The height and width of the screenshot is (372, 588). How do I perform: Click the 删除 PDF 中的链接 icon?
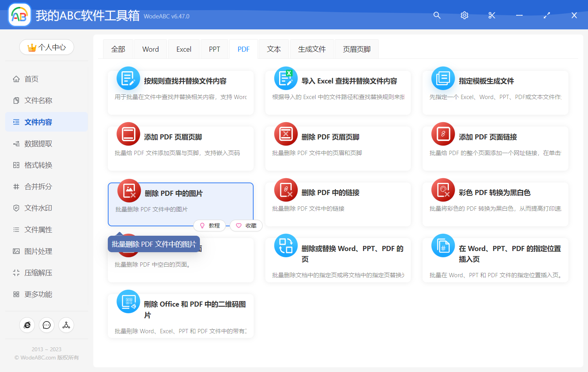point(286,190)
